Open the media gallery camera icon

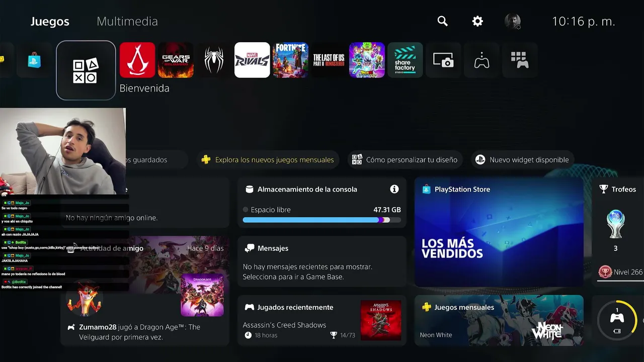click(x=443, y=60)
